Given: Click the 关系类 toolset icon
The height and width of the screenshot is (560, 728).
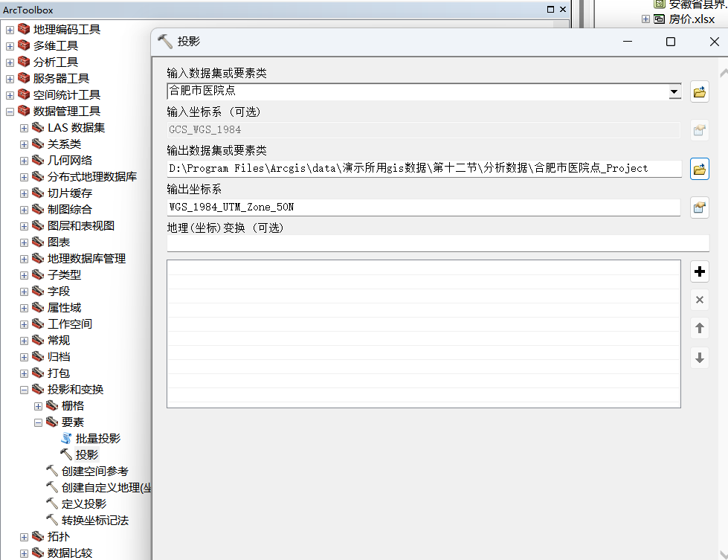Looking at the screenshot, I should tap(38, 144).
